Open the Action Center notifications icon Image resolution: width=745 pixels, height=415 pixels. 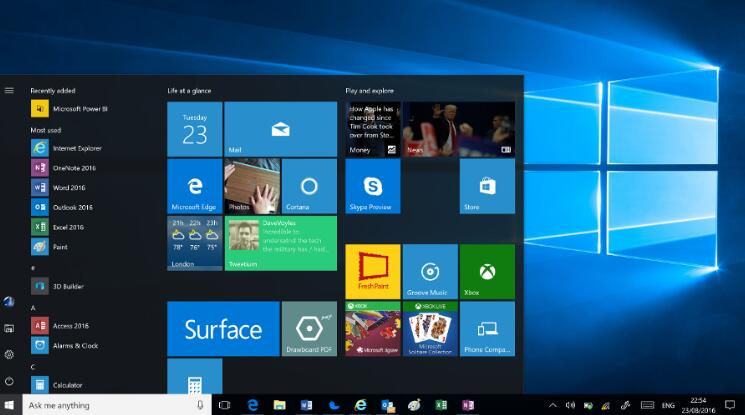pyautogui.click(x=730, y=405)
